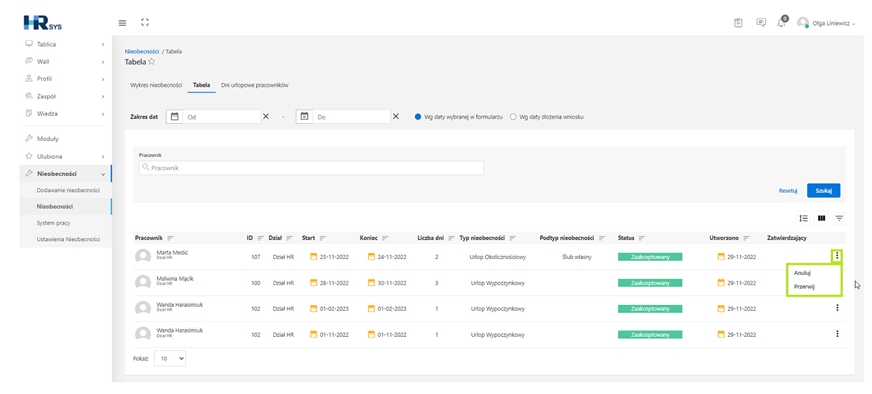Screen dimensions: 872x394
Task: Sort by the Koniec column icon
Action: tap(385, 238)
